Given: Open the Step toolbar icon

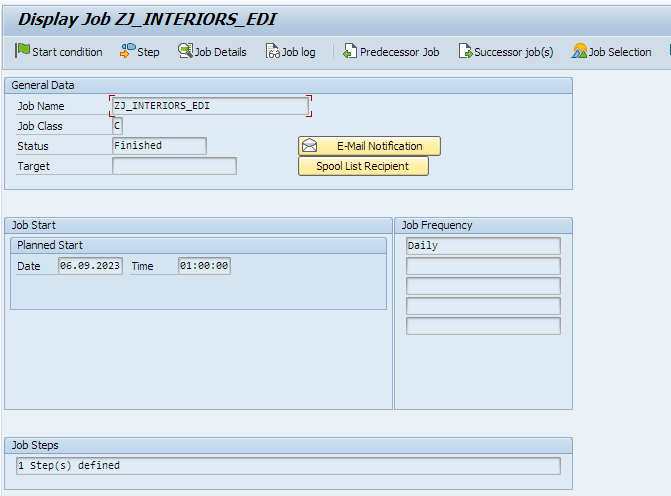Looking at the screenshot, I should point(127,51).
